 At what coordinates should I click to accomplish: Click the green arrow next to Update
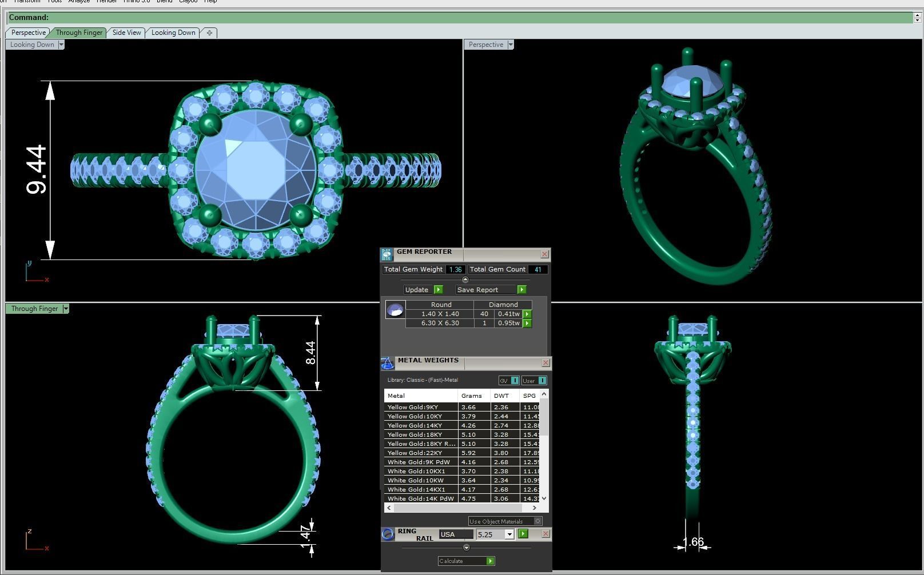[x=439, y=290]
